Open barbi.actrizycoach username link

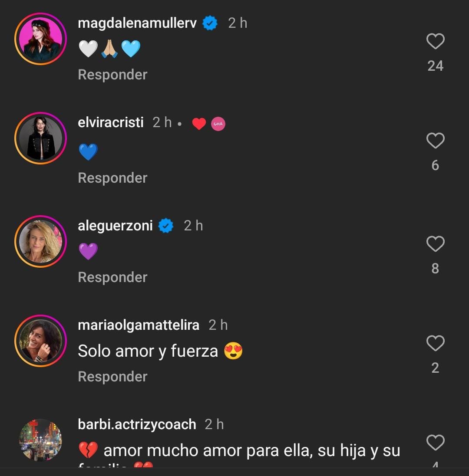click(x=137, y=424)
